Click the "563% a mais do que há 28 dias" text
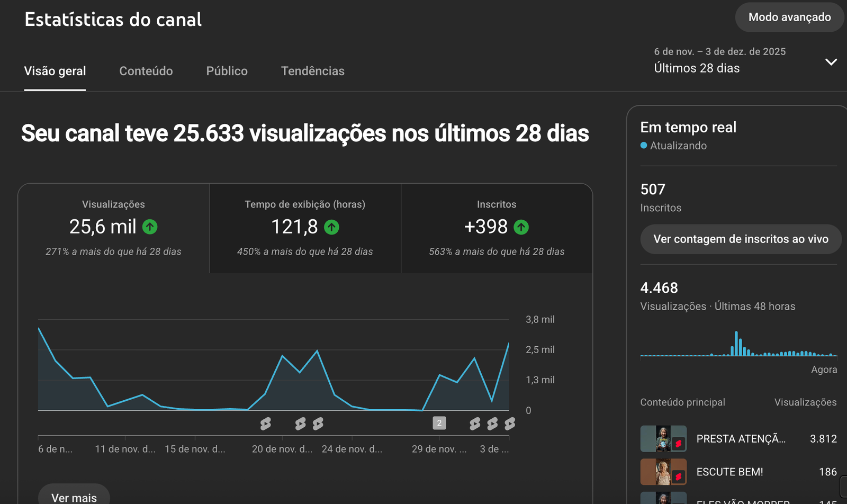Image resolution: width=847 pixels, height=504 pixels. tap(497, 251)
